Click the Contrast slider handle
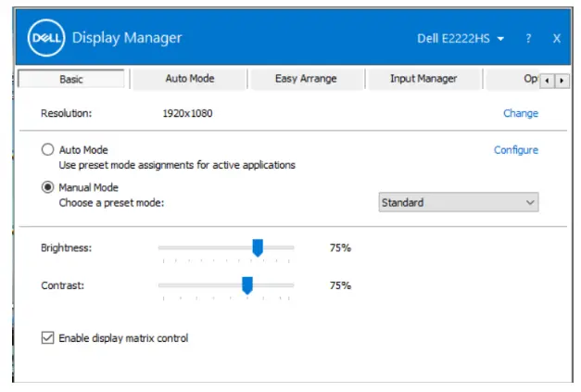Viewport: 581px width, 392px height. tap(247, 285)
